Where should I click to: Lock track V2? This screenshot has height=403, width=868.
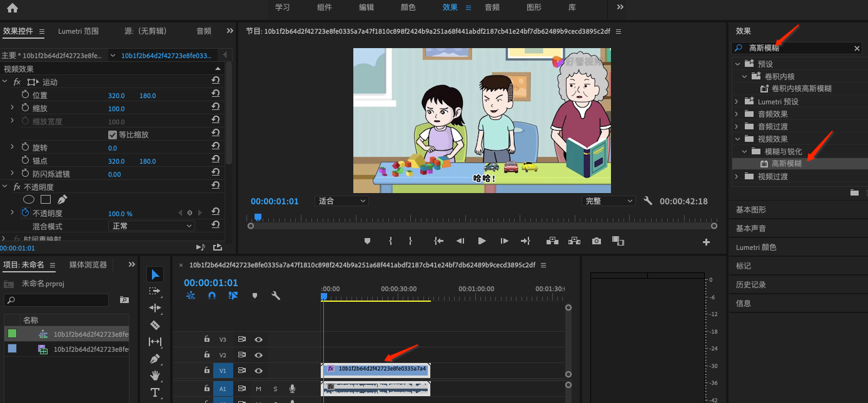click(206, 355)
